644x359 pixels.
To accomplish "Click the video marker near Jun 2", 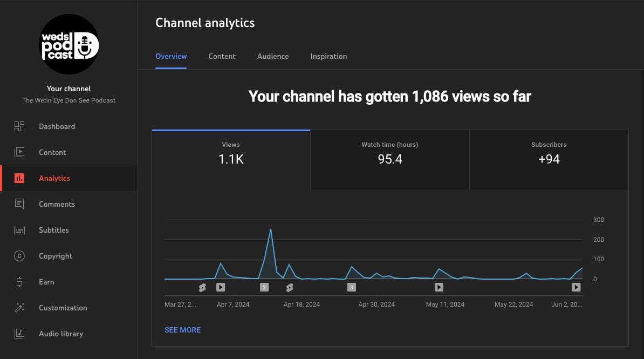I will [576, 287].
